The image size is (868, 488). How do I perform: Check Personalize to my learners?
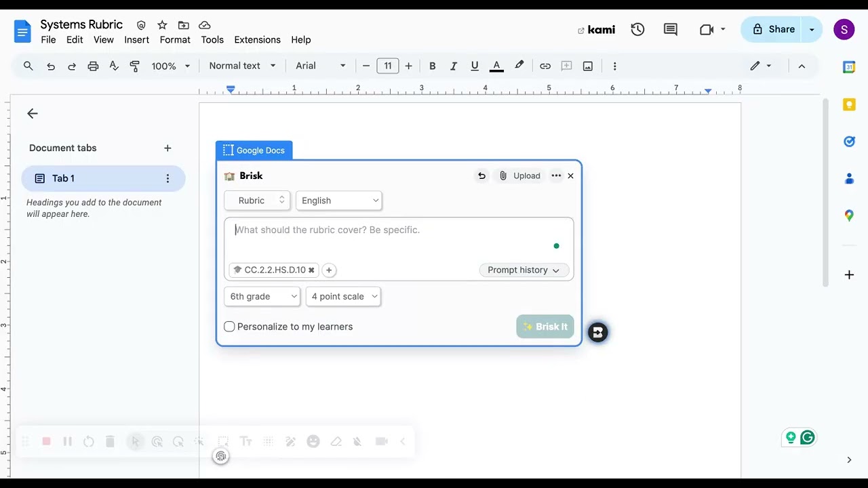[229, 327]
